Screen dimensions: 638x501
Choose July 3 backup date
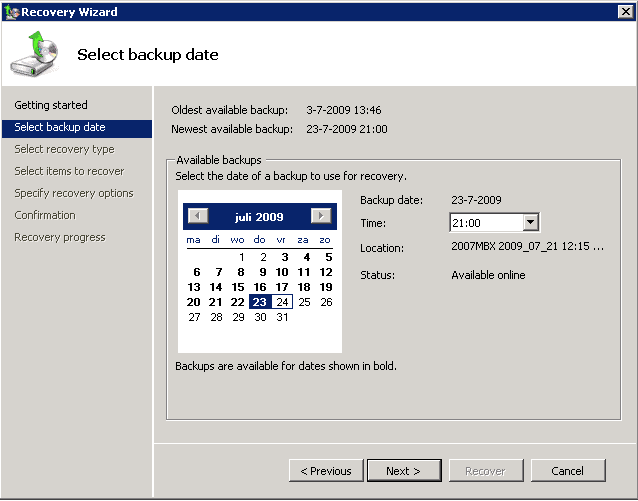coord(283,257)
